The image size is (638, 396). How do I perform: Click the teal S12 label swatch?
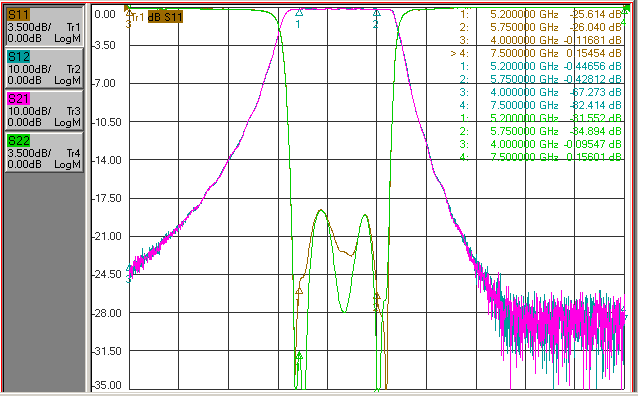19,57
